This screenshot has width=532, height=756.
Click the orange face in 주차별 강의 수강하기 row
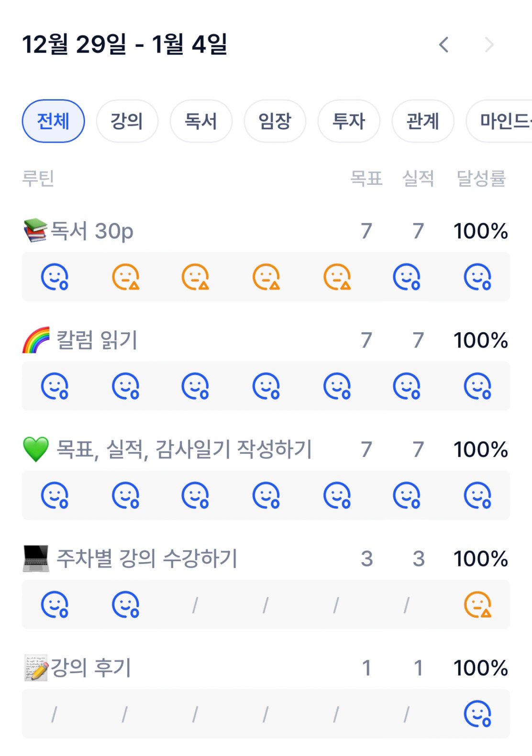pos(477,605)
